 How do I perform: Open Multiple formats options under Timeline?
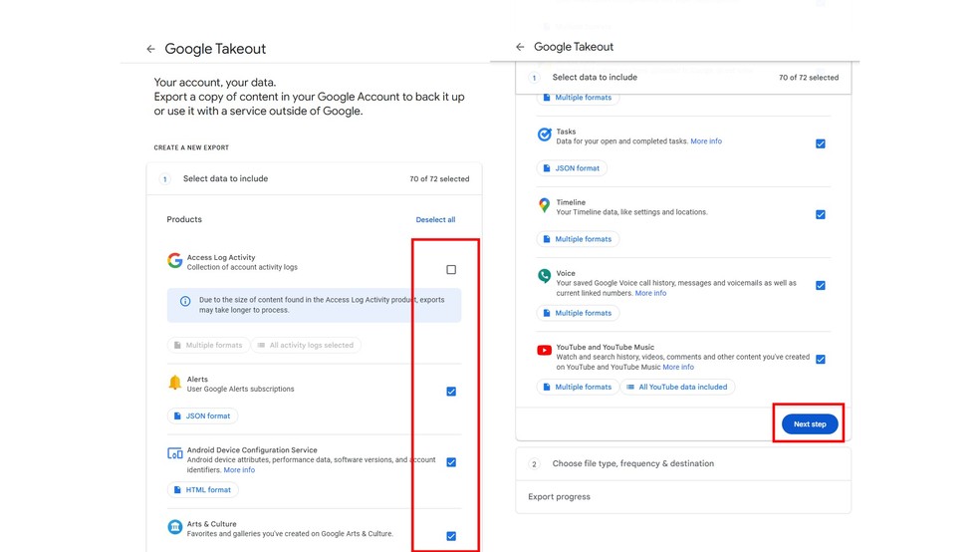coord(578,239)
